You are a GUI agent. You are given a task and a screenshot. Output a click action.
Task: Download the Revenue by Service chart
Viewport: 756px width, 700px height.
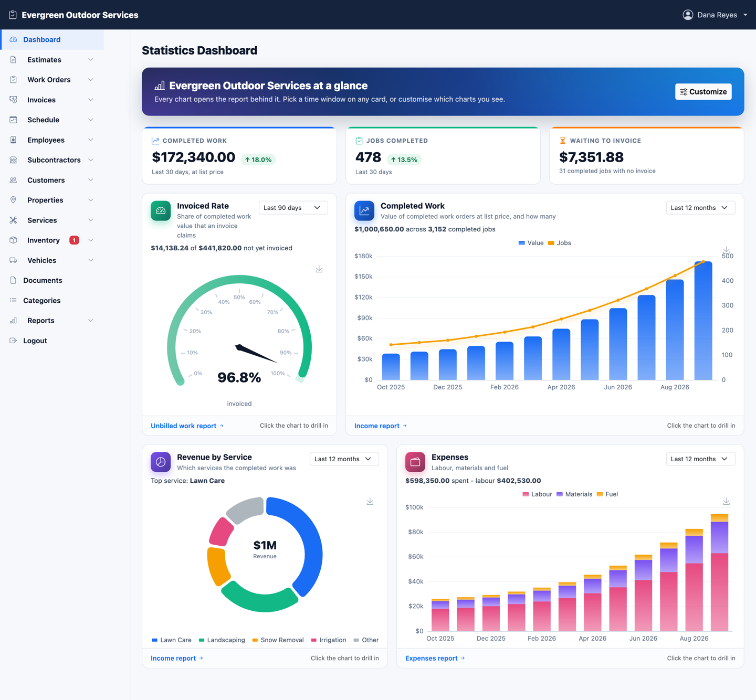[x=370, y=502]
